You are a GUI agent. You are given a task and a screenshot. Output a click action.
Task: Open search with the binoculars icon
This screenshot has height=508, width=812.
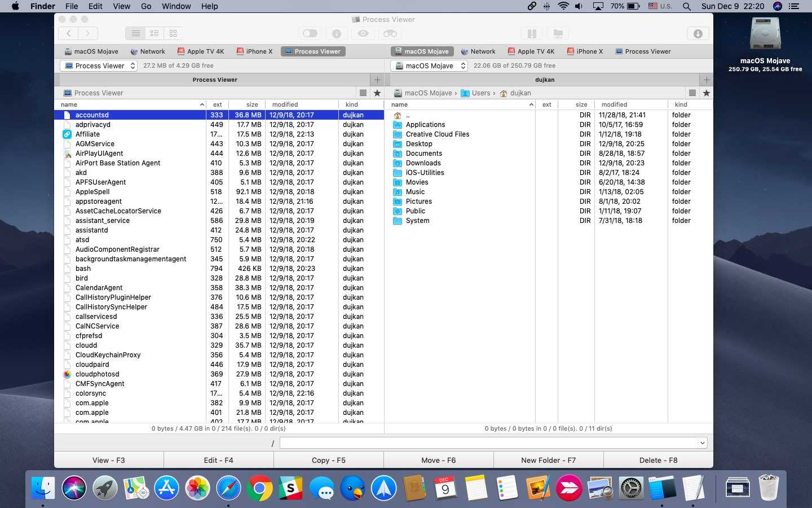coord(390,33)
